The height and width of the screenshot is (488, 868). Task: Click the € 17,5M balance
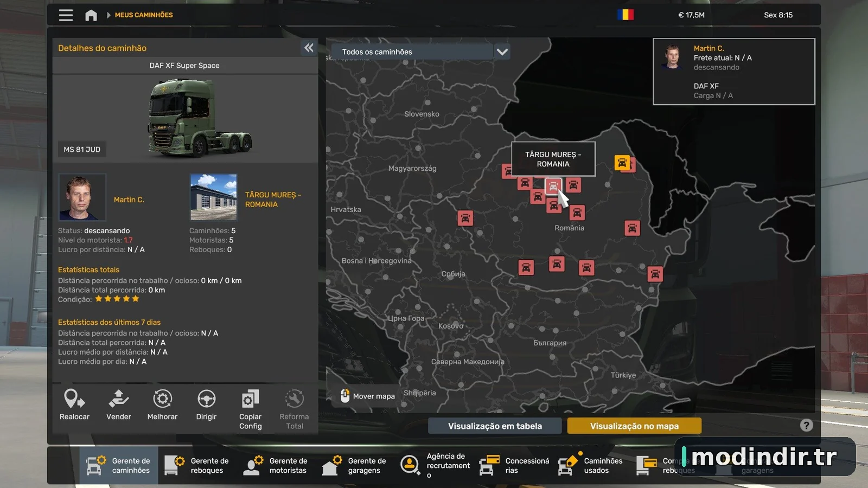click(x=691, y=15)
